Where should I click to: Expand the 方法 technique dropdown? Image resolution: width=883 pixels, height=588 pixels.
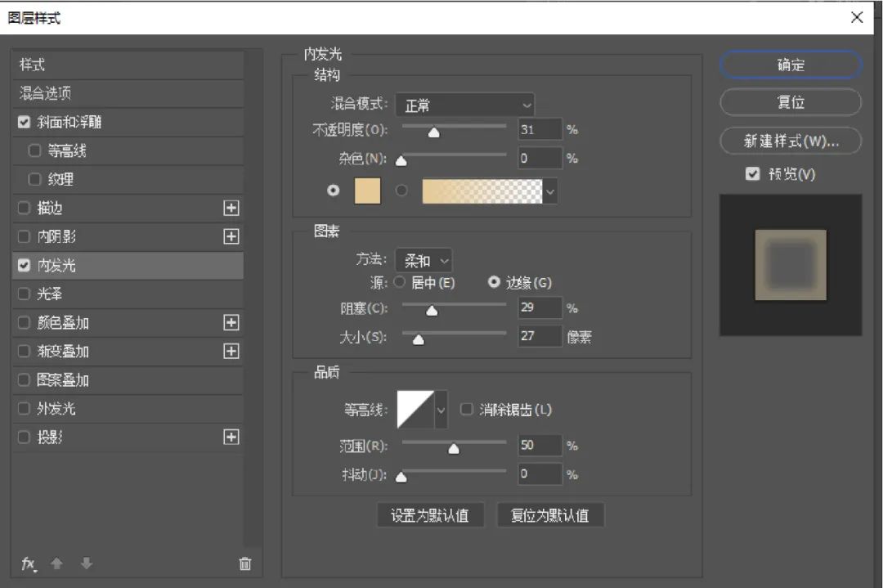(424, 261)
